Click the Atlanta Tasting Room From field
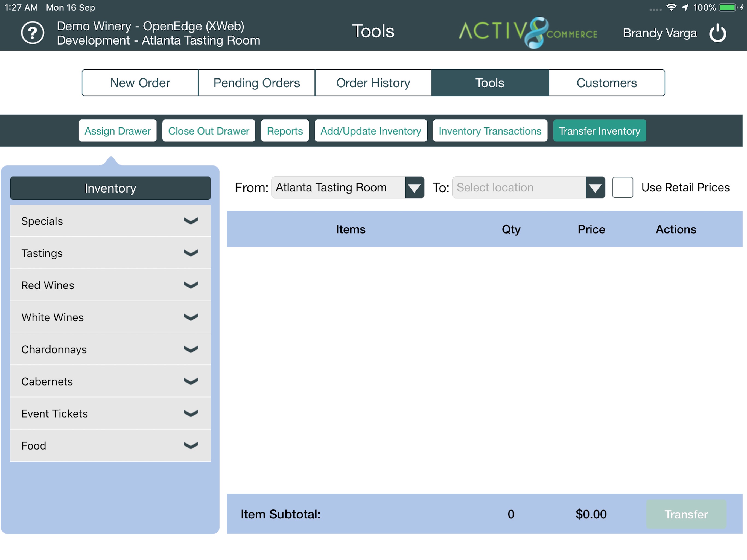This screenshot has height=560, width=747. click(x=338, y=188)
